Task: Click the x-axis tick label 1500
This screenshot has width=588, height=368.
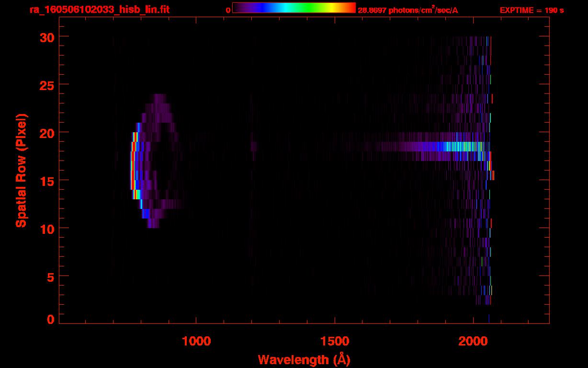Action: point(334,341)
